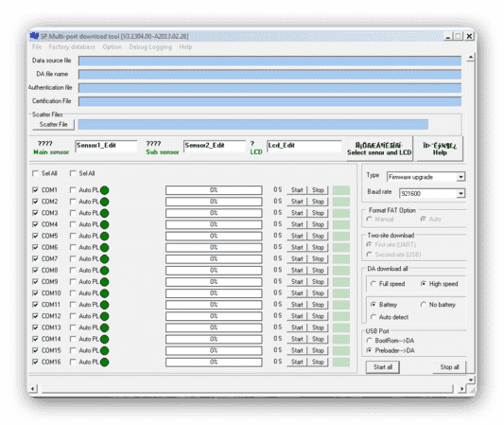Click the scroll left arrow on horizontal scrollbar
Screen dimensions: 504x425
coord(33,389)
